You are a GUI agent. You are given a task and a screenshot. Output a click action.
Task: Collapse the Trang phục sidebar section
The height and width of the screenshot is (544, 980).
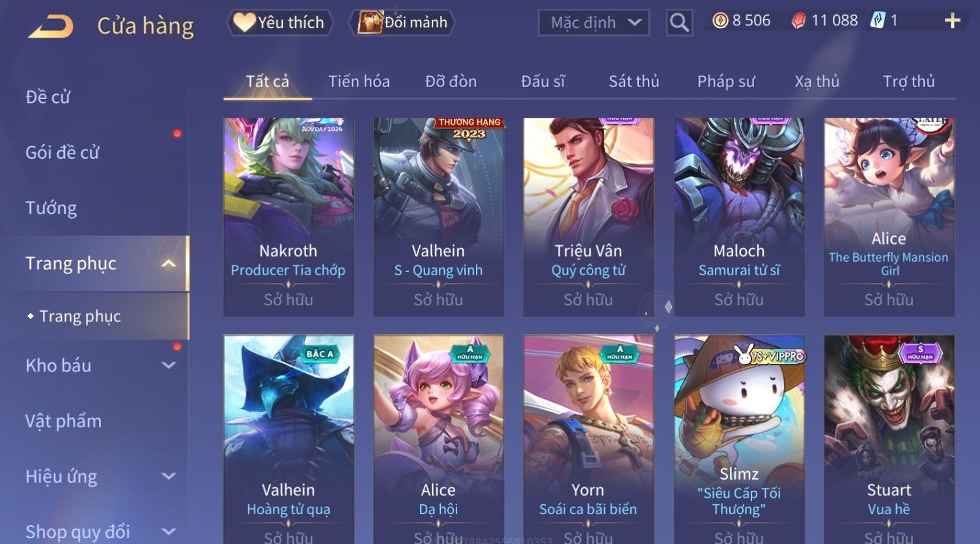[x=169, y=264]
